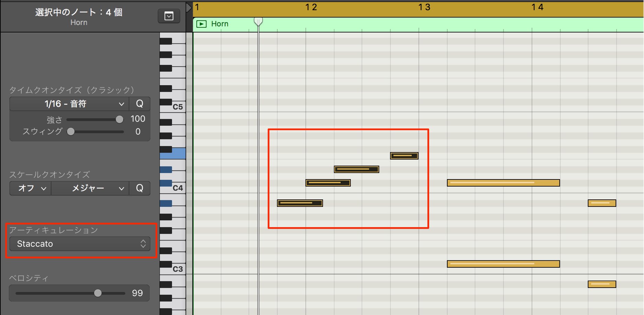Viewport: 644px width, 315px height.
Task: Click the ベロシティ velocity slider handle
Action: 98,293
